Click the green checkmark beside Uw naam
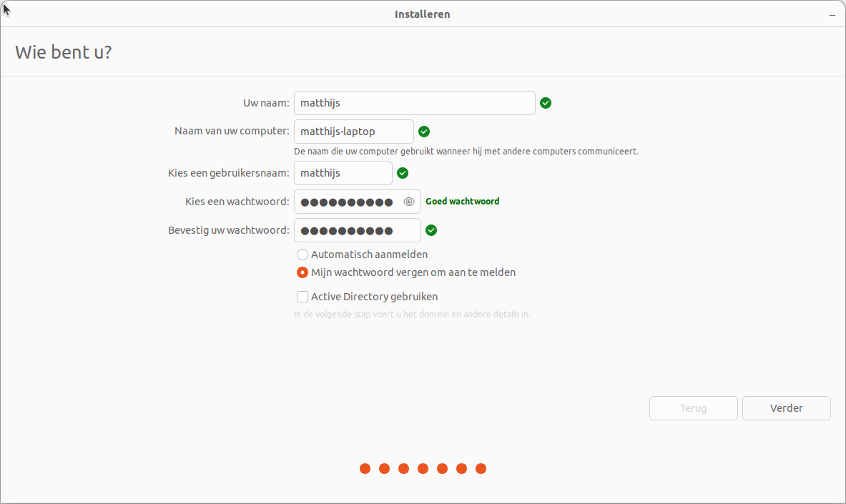846x504 pixels. pyautogui.click(x=546, y=103)
